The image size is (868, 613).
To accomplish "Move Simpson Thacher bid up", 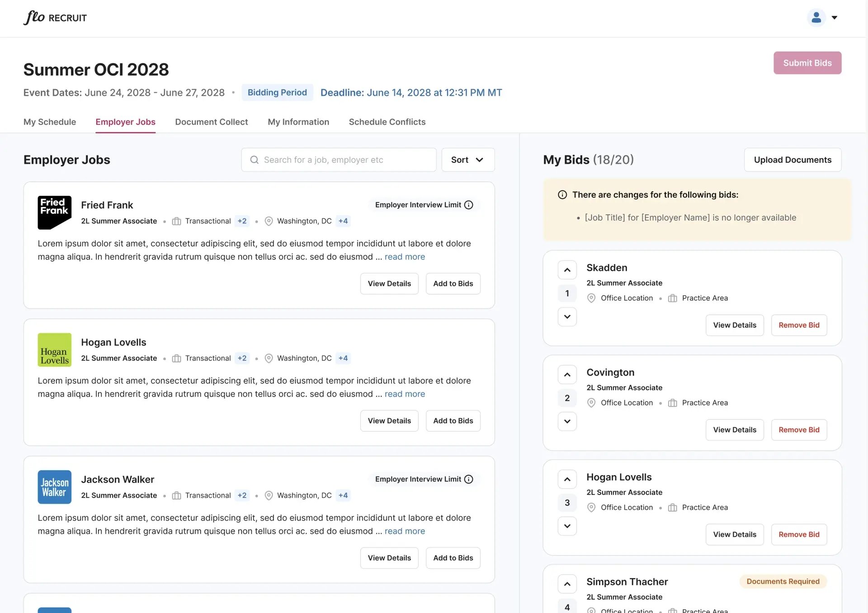I will 567,584.
